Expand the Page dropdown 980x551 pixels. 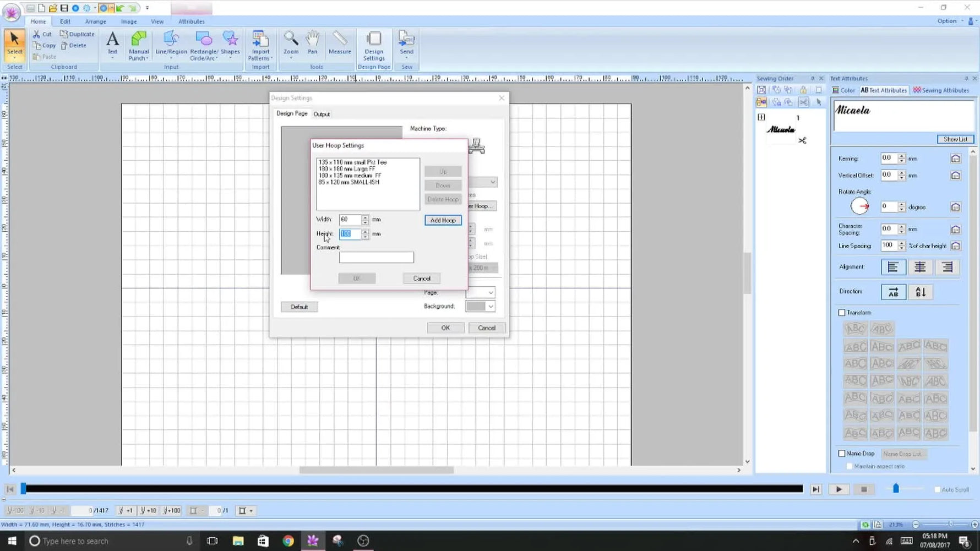490,293
